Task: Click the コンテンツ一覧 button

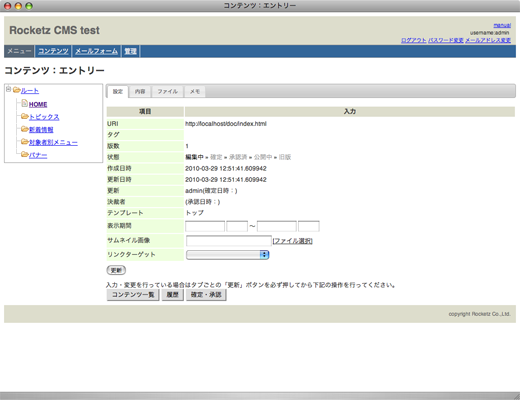Action: 133,295
